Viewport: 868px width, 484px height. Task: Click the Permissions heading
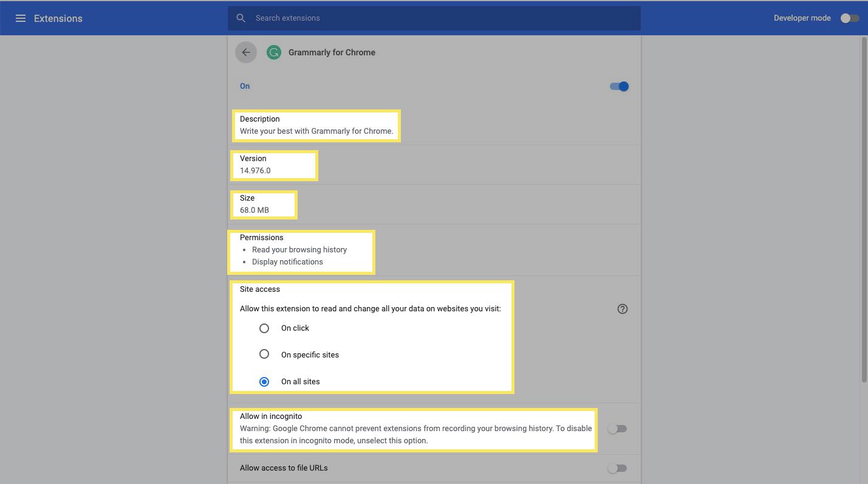262,238
